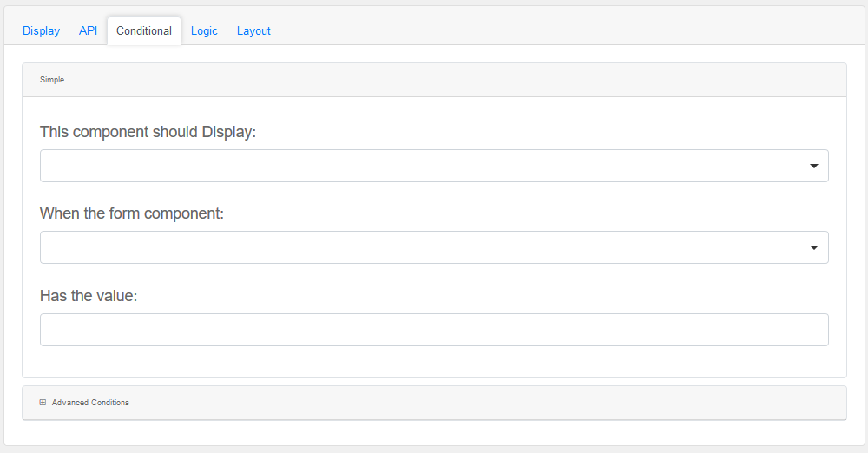This screenshot has width=868, height=453.
Task: Click the 'Has the value:' label
Action: point(89,296)
